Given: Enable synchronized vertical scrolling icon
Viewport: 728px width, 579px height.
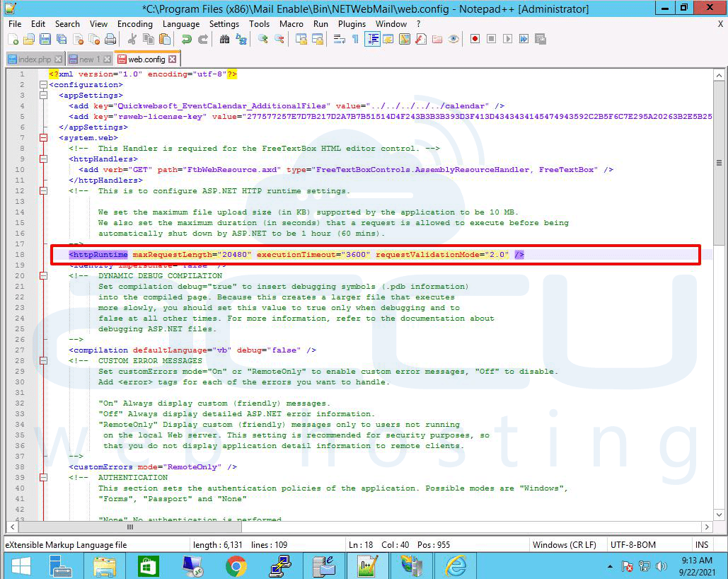Looking at the screenshot, I should click(301, 40).
